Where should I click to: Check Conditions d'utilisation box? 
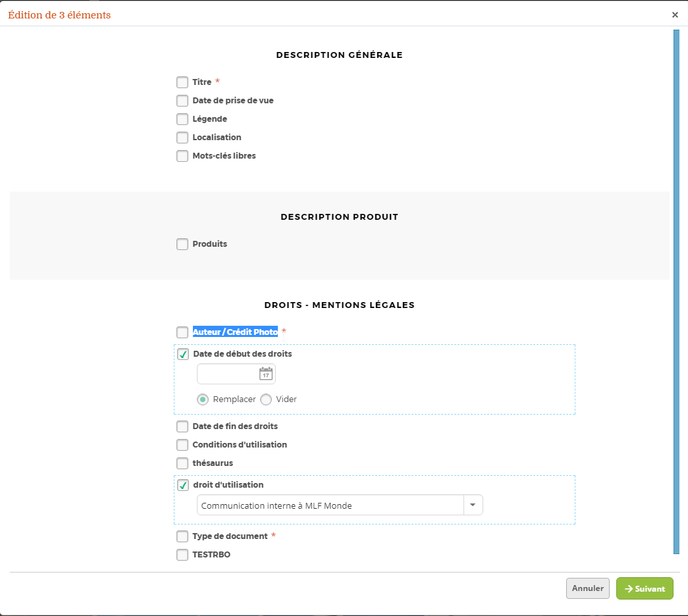pos(182,445)
